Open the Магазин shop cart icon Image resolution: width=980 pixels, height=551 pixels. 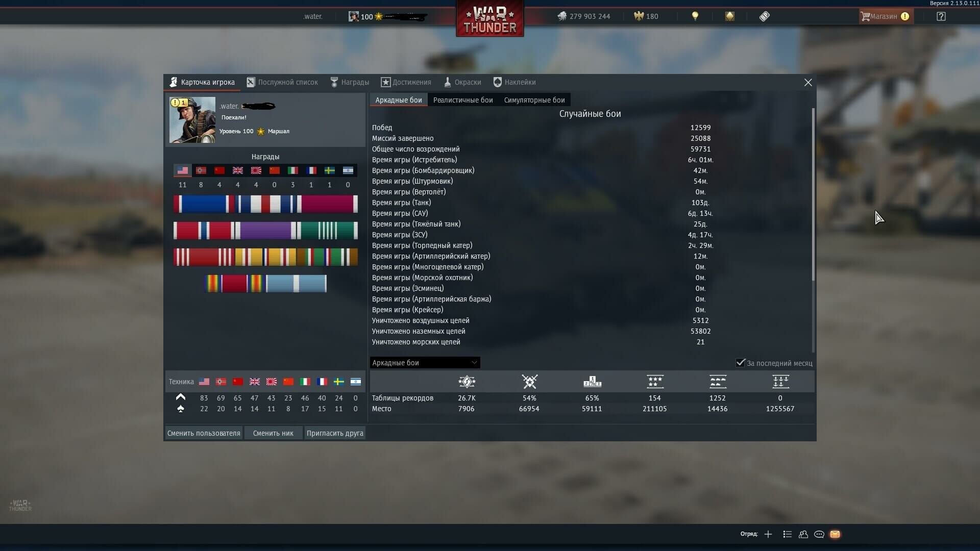[865, 16]
